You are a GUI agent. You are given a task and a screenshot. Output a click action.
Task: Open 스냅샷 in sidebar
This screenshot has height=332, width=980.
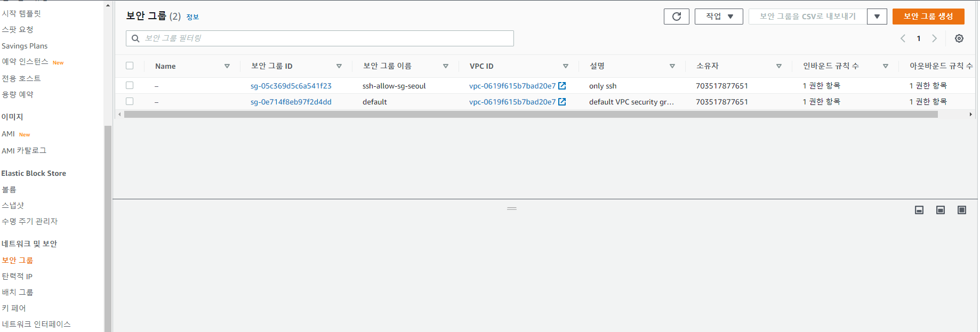coord(13,205)
